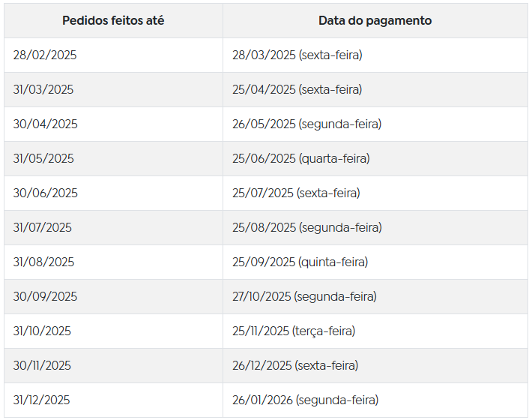Click the 25/04/2025 (sexta-feira) payment cell

tap(375, 90)
